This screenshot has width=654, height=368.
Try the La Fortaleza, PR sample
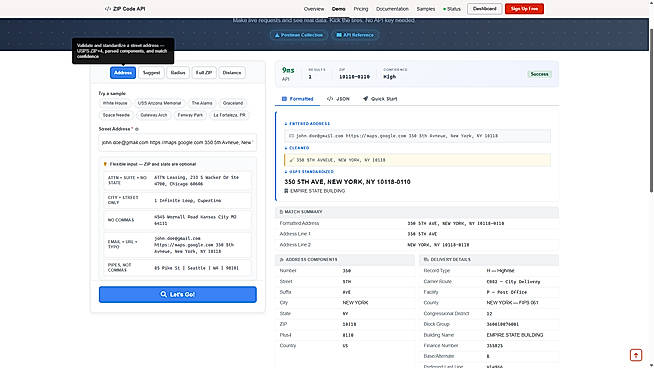(x=229, y=115)
